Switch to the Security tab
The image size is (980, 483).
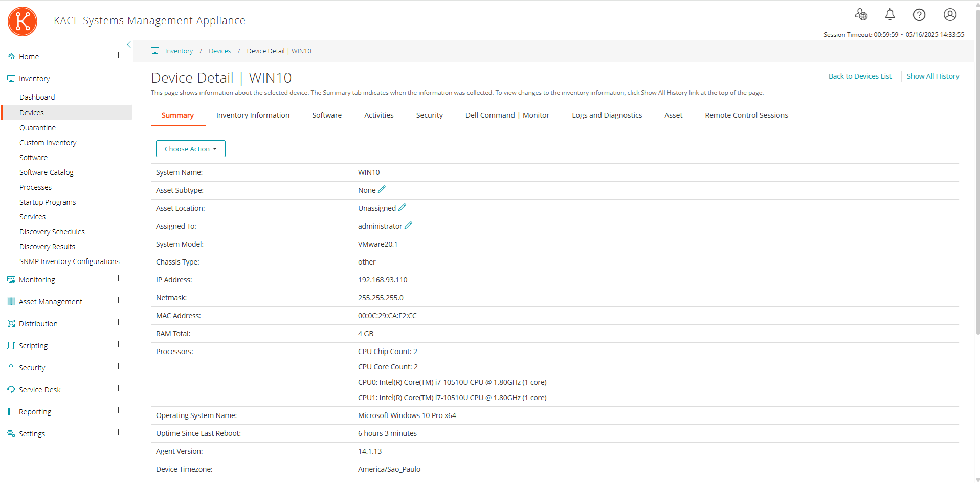(430, 115)
